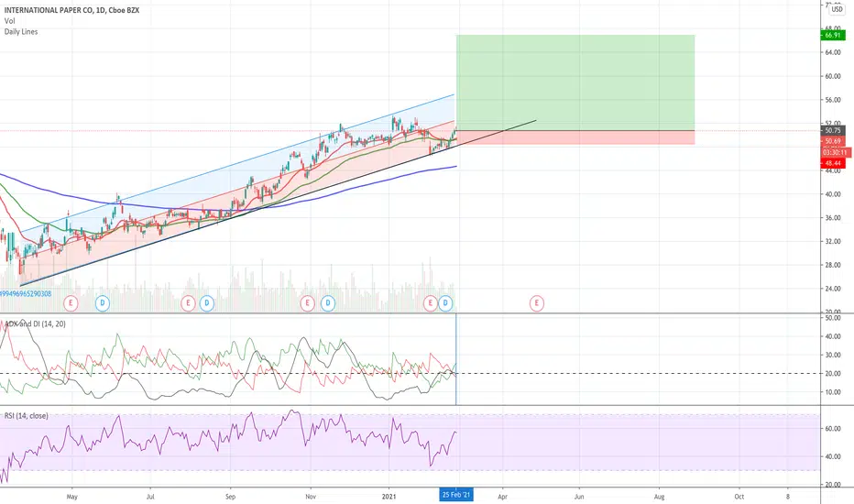
Task: Open the earnings E marker between Jul and Sep
Action: [188, 303]
